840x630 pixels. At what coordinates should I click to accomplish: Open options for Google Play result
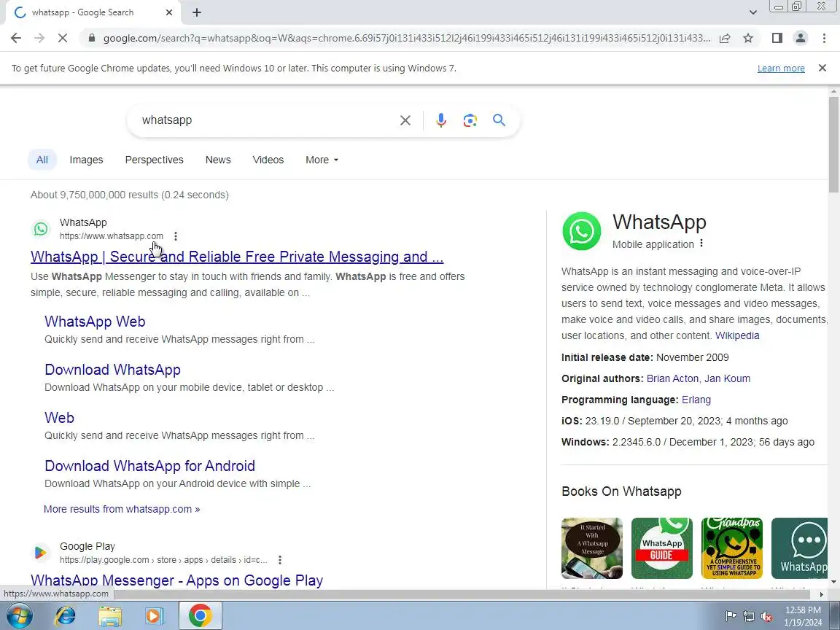tap(280, 560)
